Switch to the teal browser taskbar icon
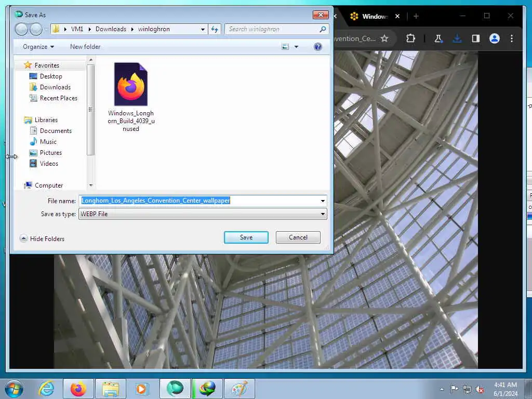Image resolution: width=532 pixels, height=399 pixels. pos(175,389)
